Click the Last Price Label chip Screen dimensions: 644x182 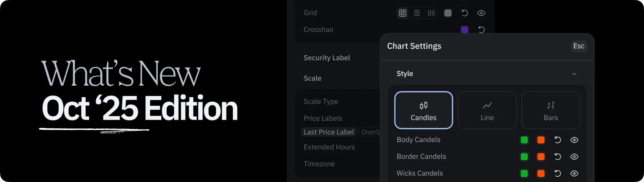(329, 132)
